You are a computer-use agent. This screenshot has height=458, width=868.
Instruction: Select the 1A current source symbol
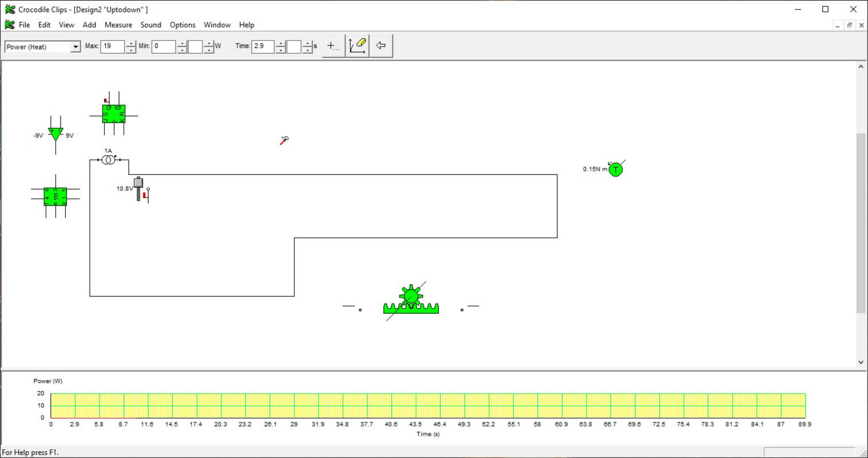[108, 160]
